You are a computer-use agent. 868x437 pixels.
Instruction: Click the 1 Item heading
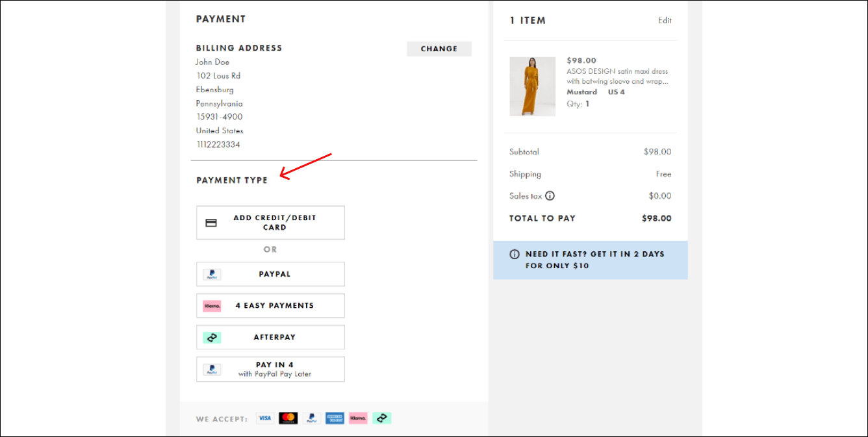[528, 21]
